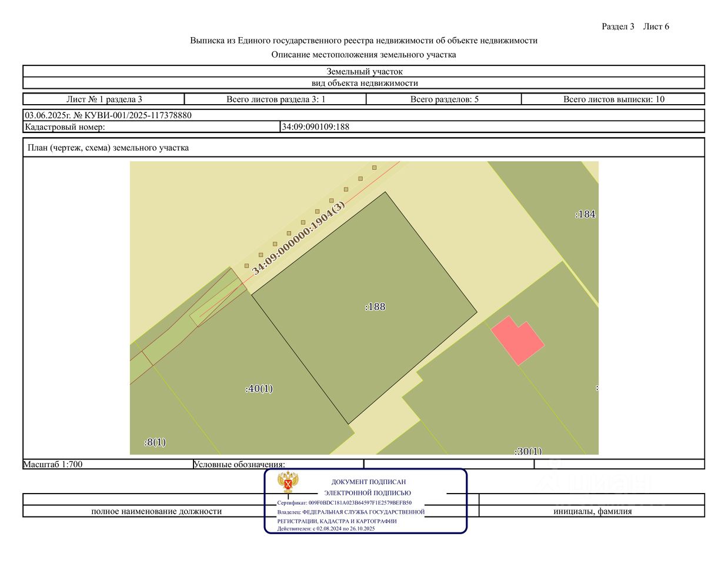Select the 'Раздел 3' header text
The height and width of the screenshot is (563, 728).
pyautogui.click(x=618, y=26)
